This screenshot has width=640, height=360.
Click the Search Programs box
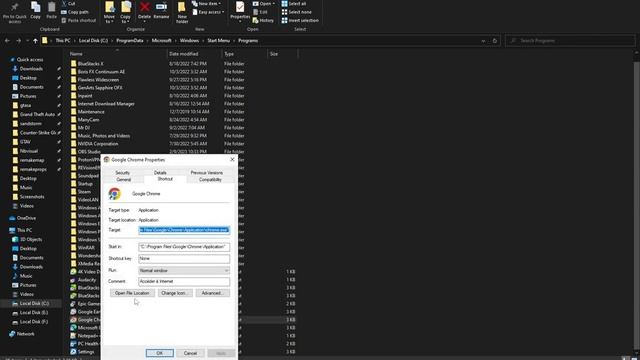coord(570,41)
